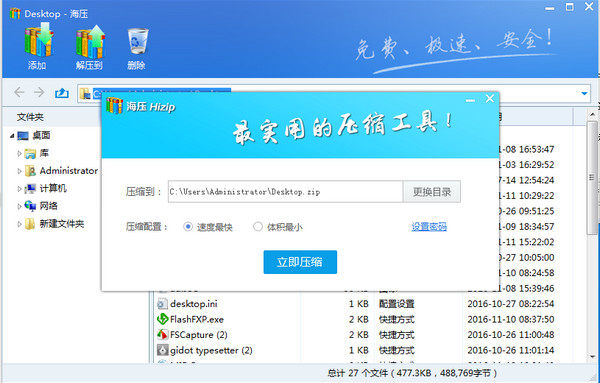This screenshot has height=383, width=600.
Task: Go forward with the right arrow
Action: 39,92
